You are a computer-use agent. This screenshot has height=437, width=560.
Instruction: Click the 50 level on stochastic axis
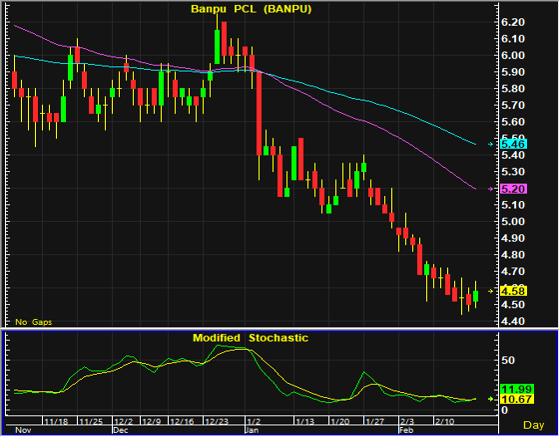click(x=508, y=360)
